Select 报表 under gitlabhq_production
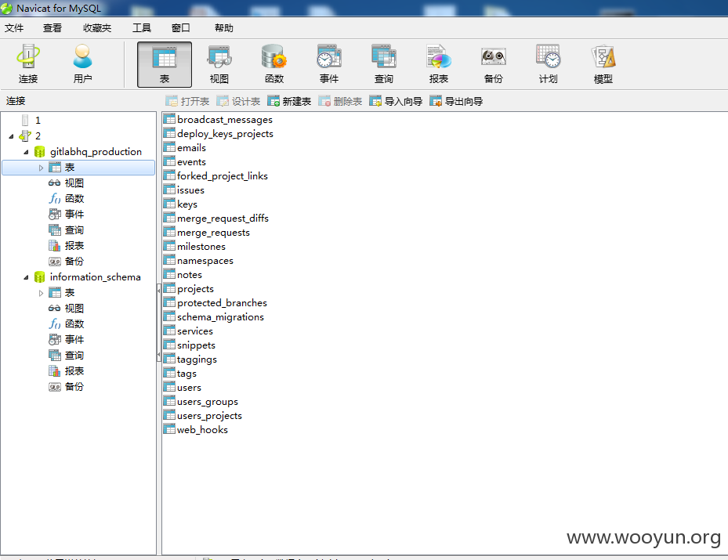The image size is (728, 560). 66,245
